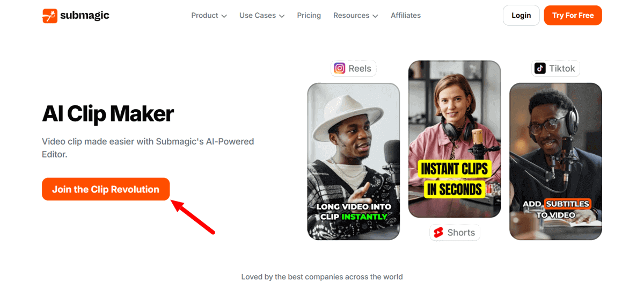Screen dimensions: 644x302
Task: Click the Login button
Action: tap(521, 16)
